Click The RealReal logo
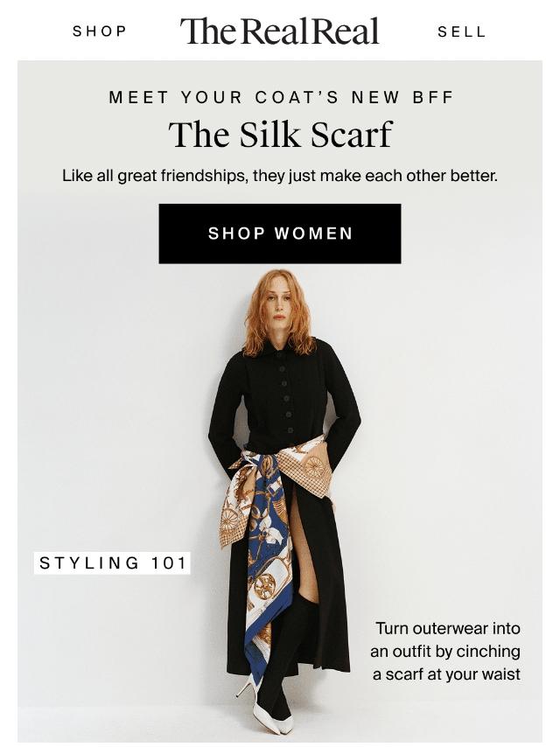The image size is (560, 747). pos(279,31)
